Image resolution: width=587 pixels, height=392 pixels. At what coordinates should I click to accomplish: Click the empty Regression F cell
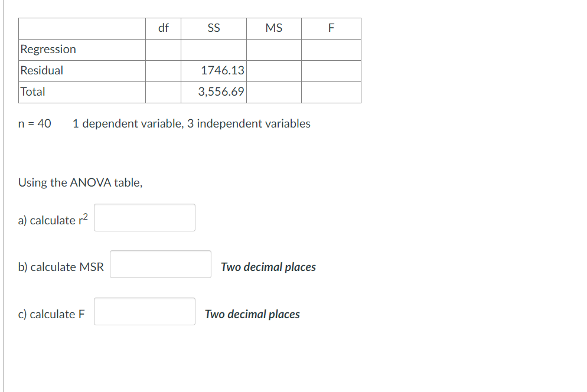pos(331,50)
